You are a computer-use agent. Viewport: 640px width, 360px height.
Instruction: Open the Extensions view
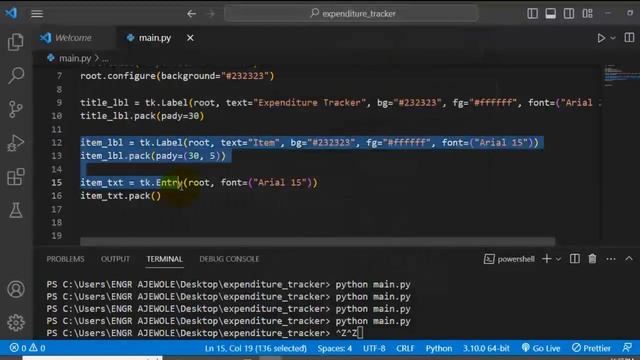click(16, 177)
